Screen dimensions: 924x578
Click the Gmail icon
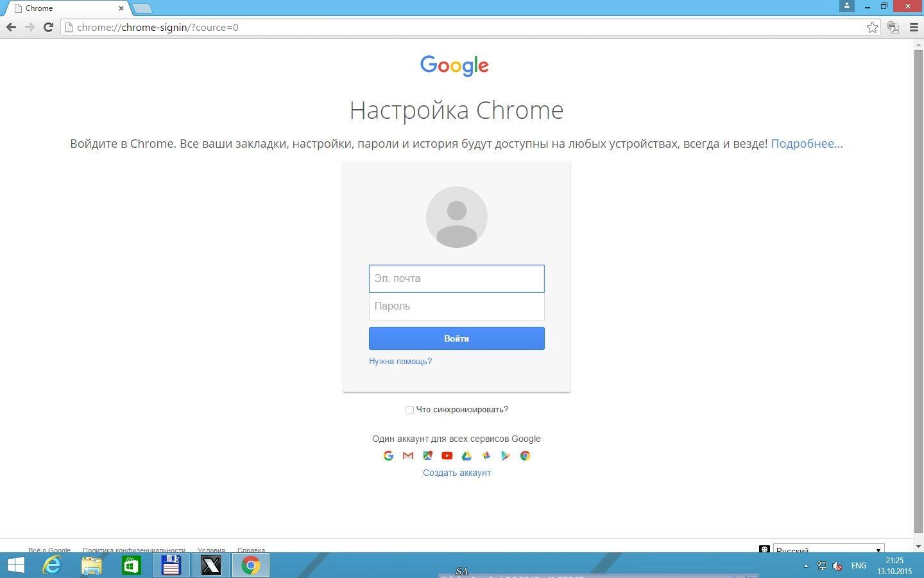408,455
